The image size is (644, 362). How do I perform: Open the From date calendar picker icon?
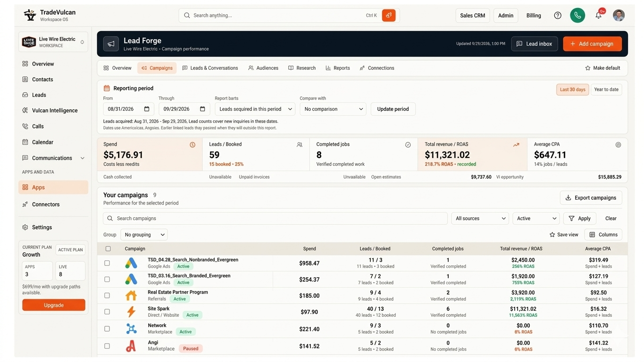[147, 109]
